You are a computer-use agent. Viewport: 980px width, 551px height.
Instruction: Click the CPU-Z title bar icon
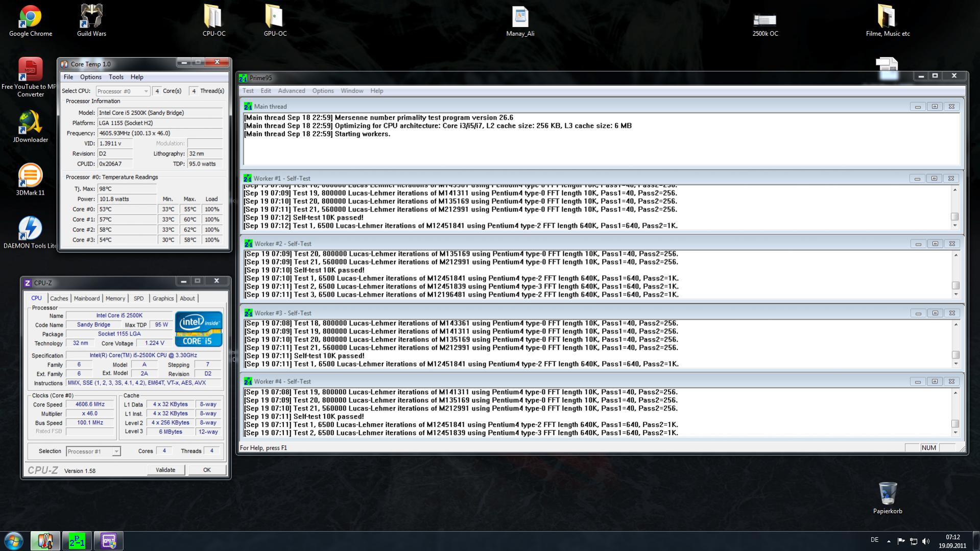click(28, 282)
